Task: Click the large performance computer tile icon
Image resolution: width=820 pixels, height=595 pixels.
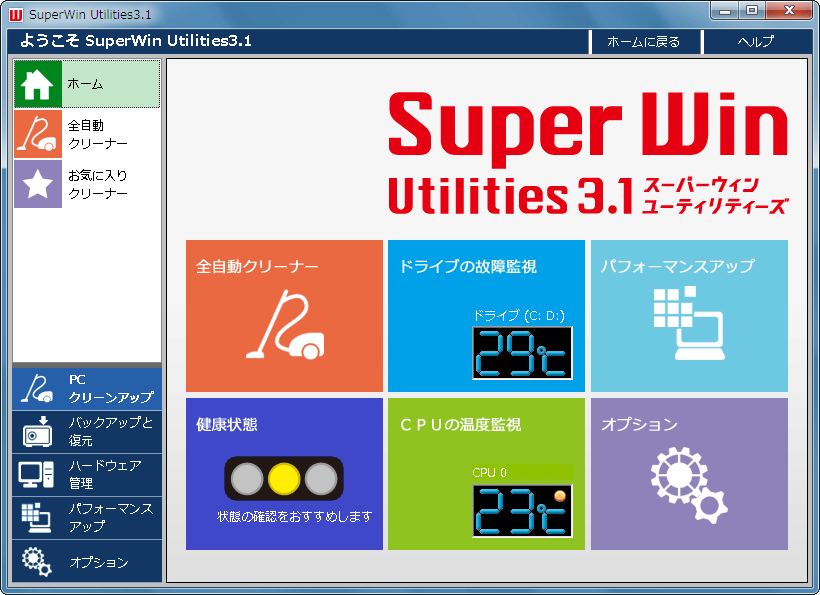Action: pos(689,323)
